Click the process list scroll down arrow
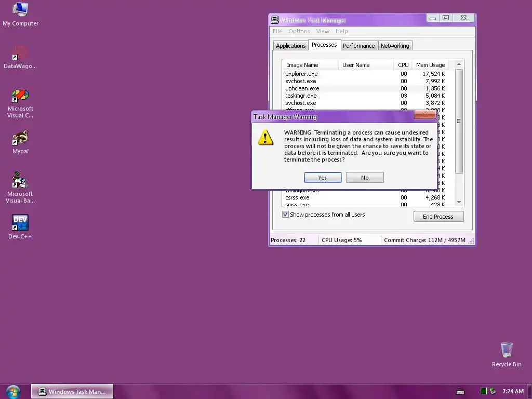Image resolution: width=532 pixels, height=399 pixels. pos(459,202)
